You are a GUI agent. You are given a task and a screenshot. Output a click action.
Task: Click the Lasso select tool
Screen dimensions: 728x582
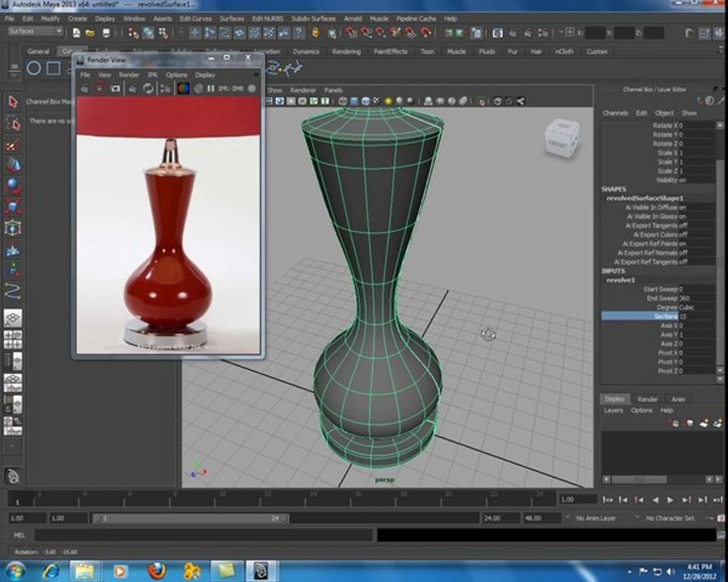click(12, 124)
